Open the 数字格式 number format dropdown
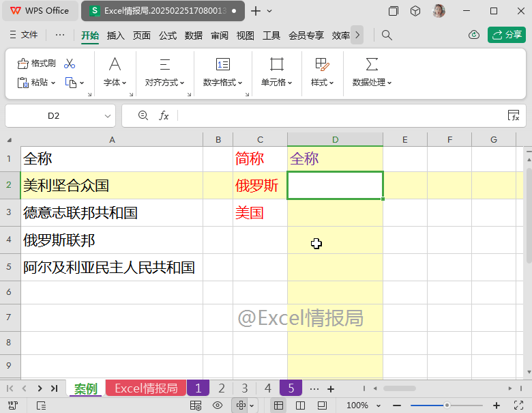The height and width of the screenshot is (413, 532). tap(223, 82)
